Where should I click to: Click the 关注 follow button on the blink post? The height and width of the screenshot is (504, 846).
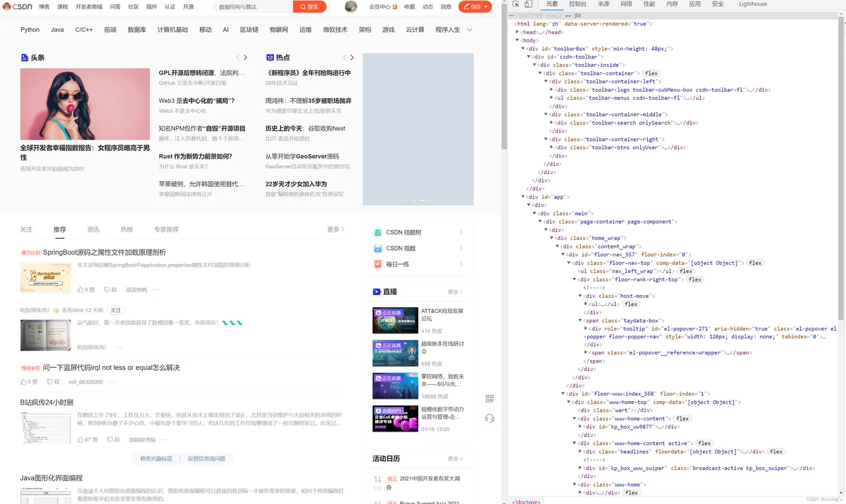(x=115, y=310)
